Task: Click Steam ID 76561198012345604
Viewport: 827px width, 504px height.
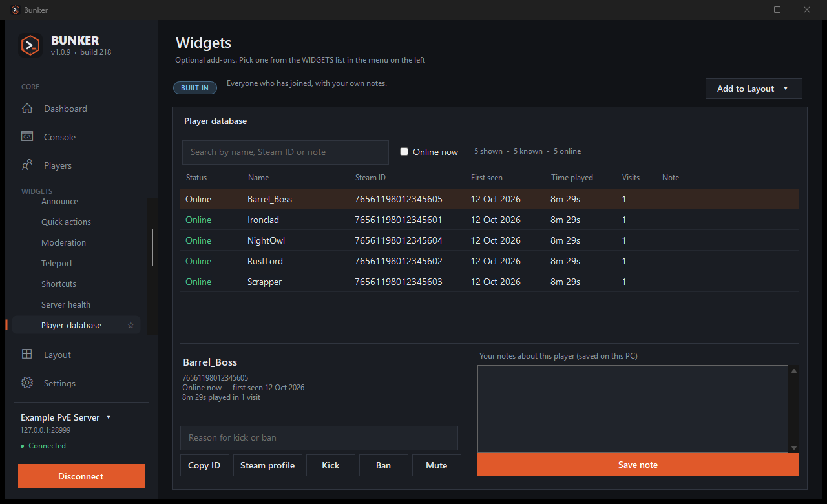Action: point(399,240)
